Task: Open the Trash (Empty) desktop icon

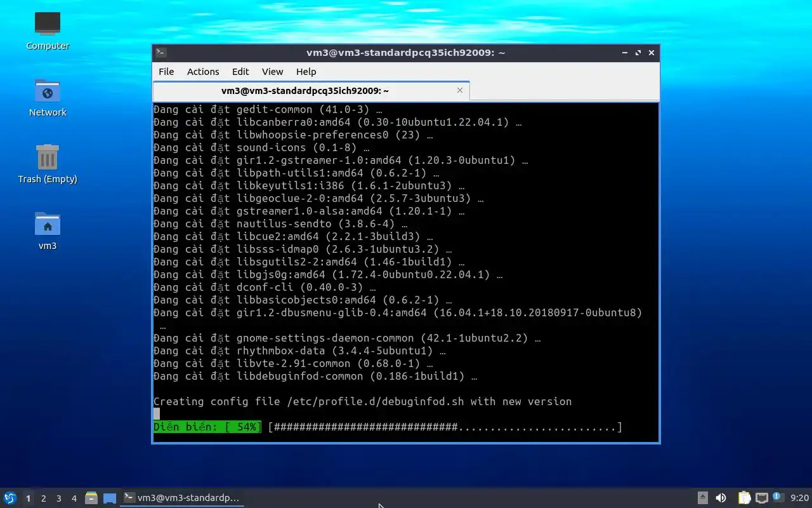Action: [48, 164]
